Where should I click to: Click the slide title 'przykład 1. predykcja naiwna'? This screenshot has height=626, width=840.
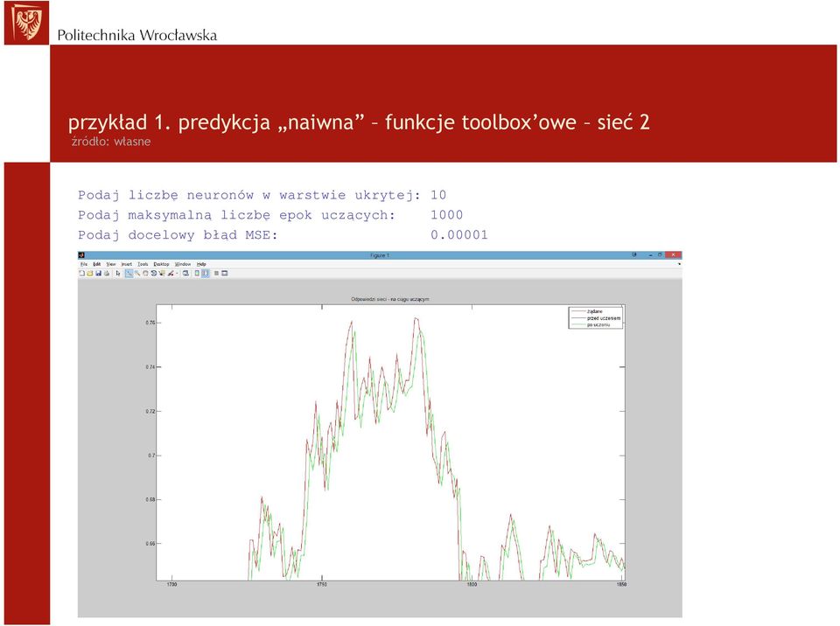point(216,122)
